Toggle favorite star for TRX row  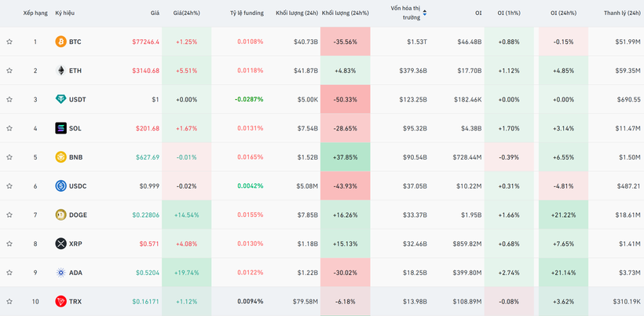(9, 301)
